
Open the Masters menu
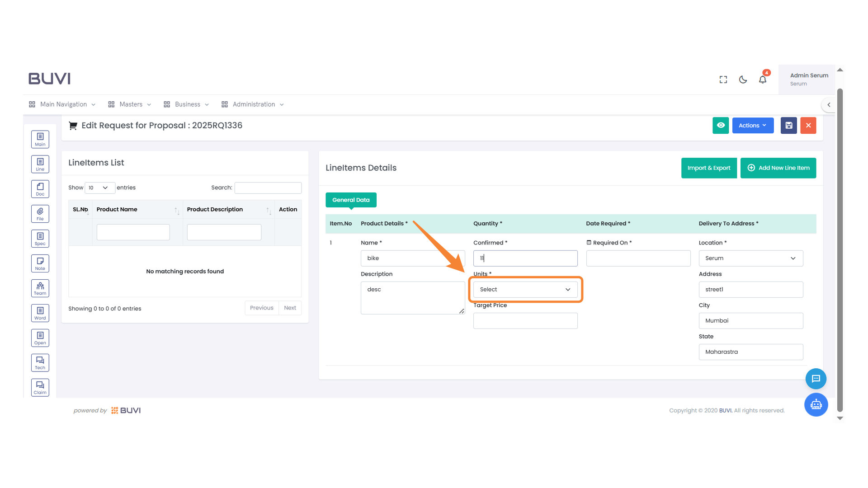coord(130,104)
